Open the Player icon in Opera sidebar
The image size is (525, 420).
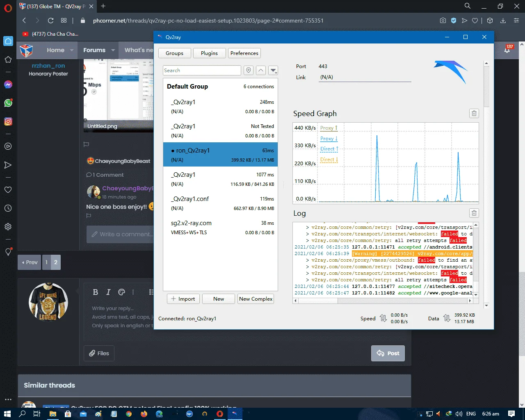pos(8,146)
